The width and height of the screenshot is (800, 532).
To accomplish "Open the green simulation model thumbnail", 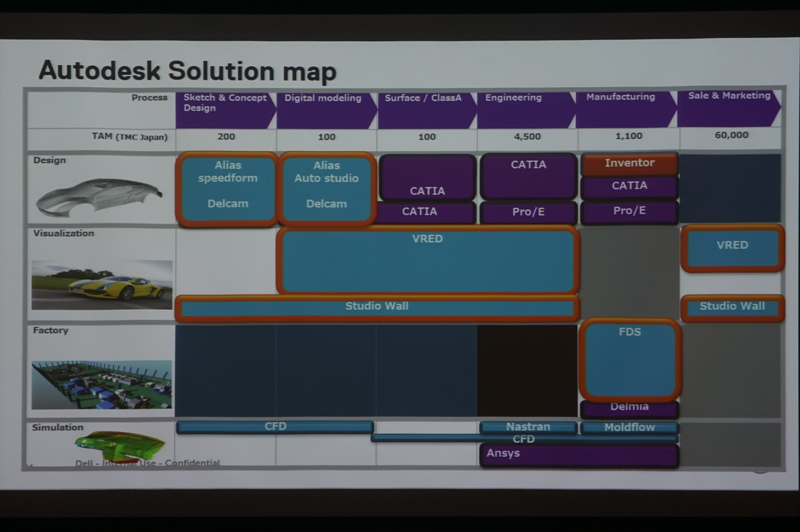I will [119, 446].
